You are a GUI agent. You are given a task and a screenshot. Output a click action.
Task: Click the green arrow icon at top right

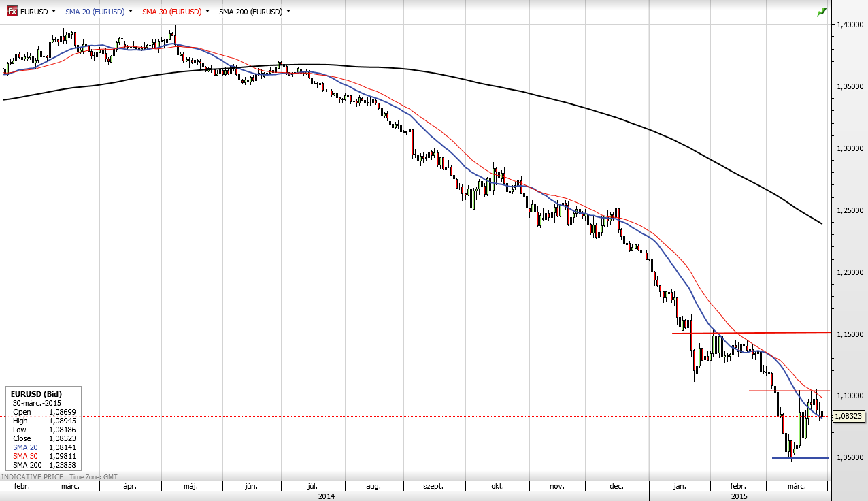pos(822,12)
